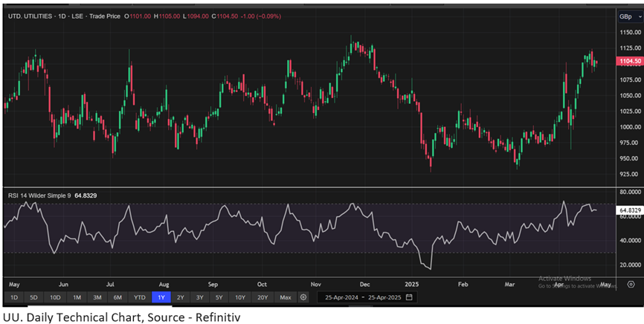Image resolution: width=644 pixels, height=324 pixels.
Task: Select the 3Y time range
Action: [199, 297]
